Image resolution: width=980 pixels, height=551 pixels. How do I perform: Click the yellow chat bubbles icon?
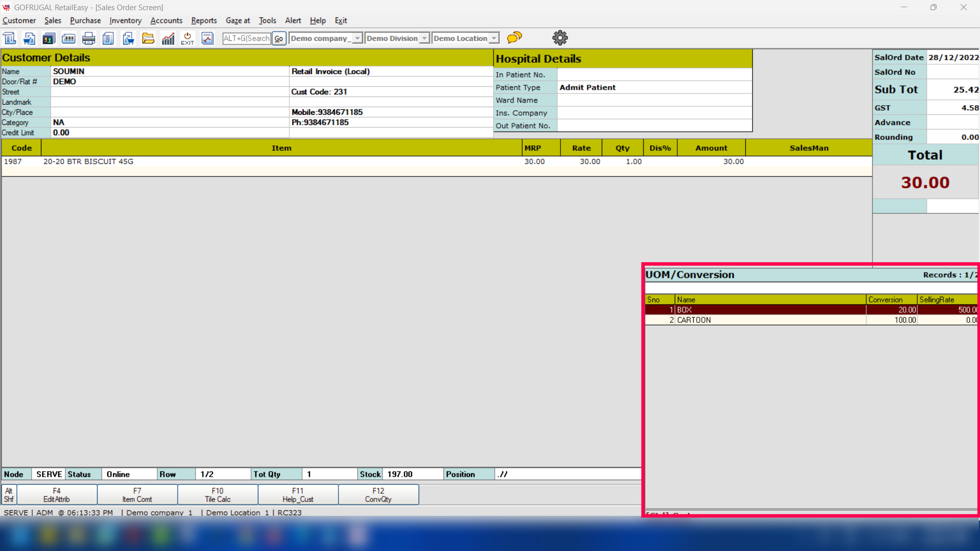tap(514, 37)
